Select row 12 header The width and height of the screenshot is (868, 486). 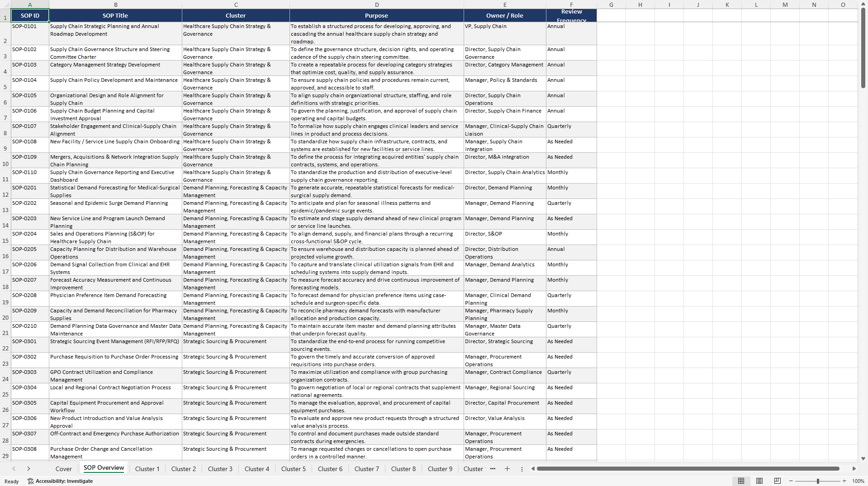5,191
